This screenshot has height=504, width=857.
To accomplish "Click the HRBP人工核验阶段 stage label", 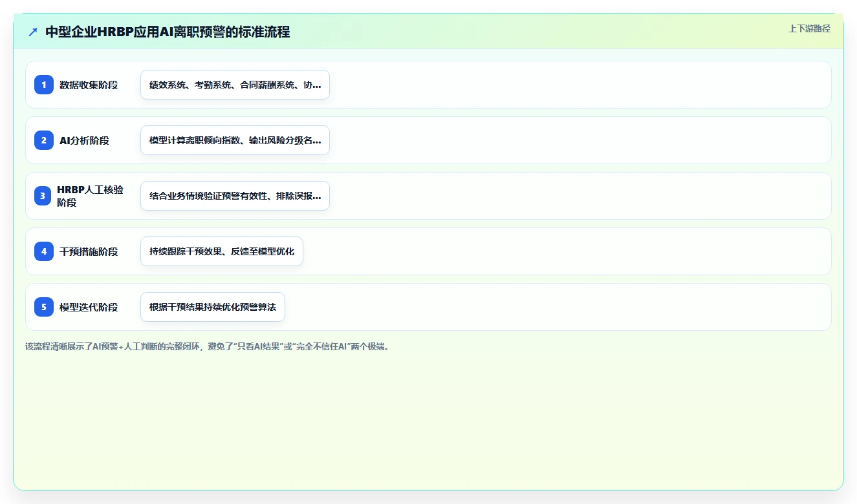I will 90,196.
